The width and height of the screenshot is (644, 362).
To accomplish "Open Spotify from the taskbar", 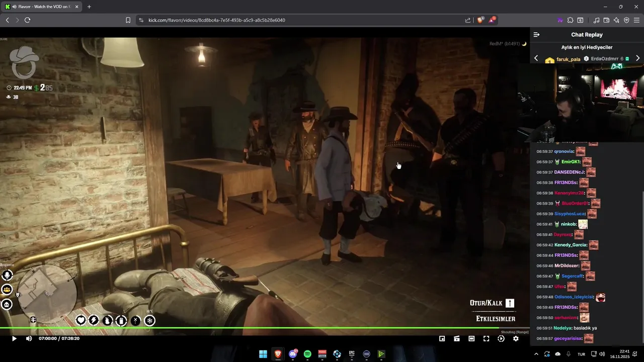I will [307, 354].
